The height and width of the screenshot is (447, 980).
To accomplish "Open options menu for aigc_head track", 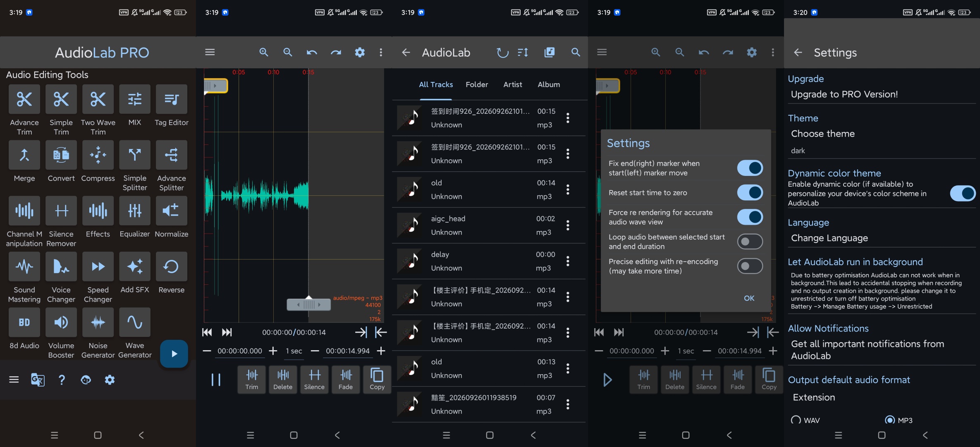I will tap(568, 225).
